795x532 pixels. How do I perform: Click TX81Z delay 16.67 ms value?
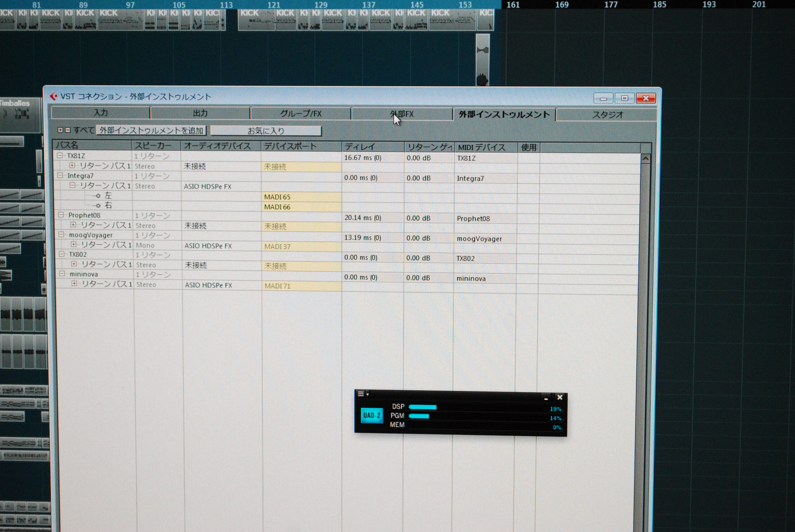[x=362, y=158]
